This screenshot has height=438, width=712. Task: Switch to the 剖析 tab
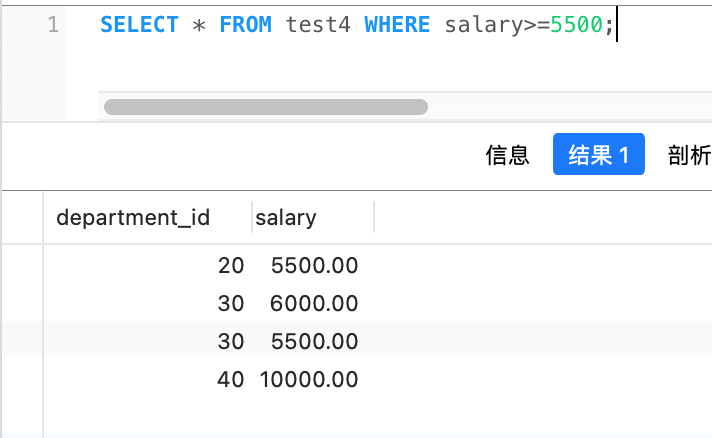(689, 155)
